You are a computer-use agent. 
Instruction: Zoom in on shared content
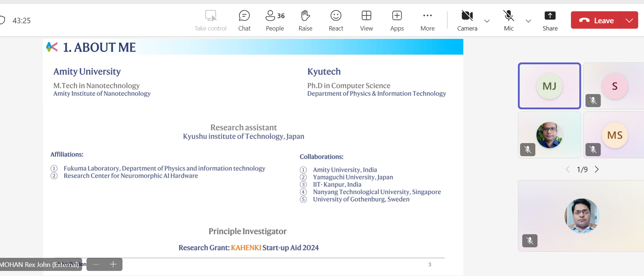(x=113, y=264)
